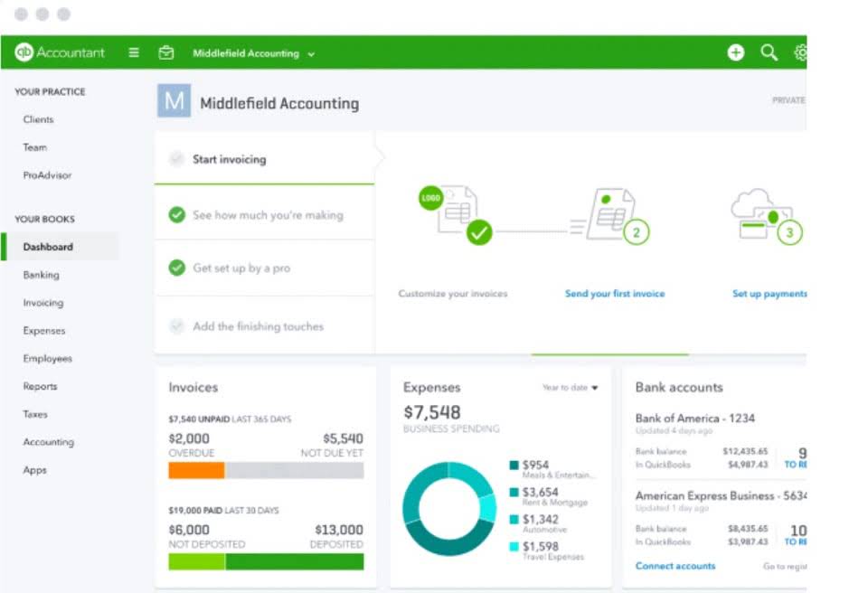This screenshot has width=868, height=593.
Task: Click the 'Connect accounts' link
Action: point(675,566)
